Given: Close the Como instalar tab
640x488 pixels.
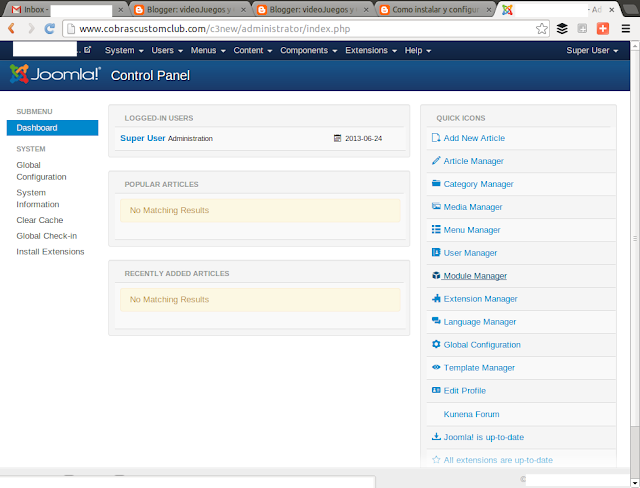Looking at the screenshot, I should point(489,9).
